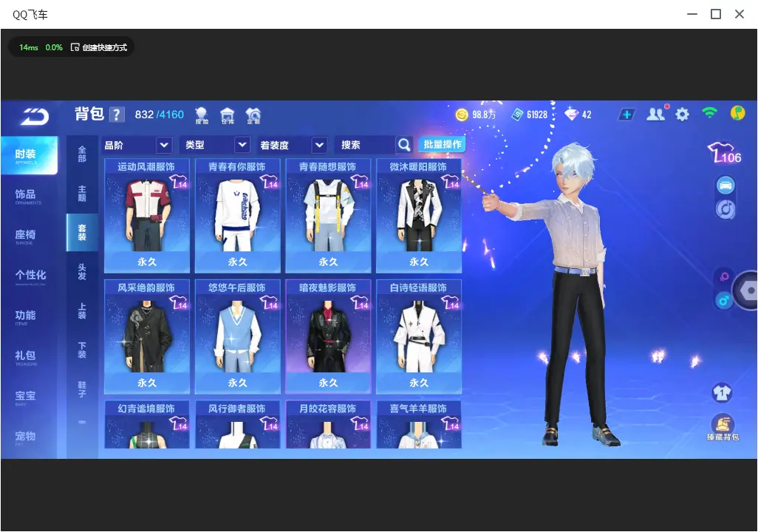Select the 暗夜魅影服饰 outfit card
The height and width of the screenshot is (532, 758).
[x=328, y=337]
